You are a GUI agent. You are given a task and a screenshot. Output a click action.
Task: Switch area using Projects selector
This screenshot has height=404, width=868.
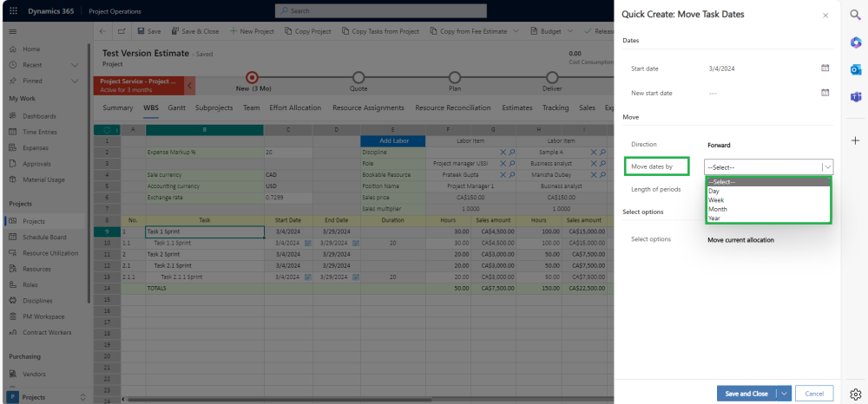[x=47, y=397]
